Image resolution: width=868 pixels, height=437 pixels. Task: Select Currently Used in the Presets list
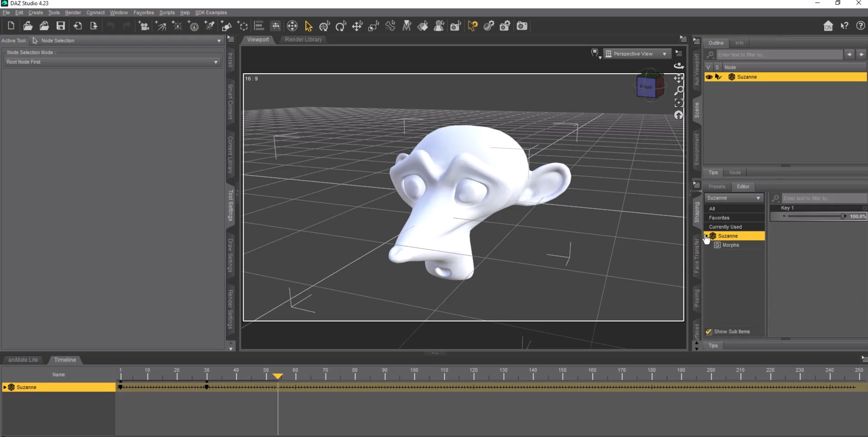(725, 226)
